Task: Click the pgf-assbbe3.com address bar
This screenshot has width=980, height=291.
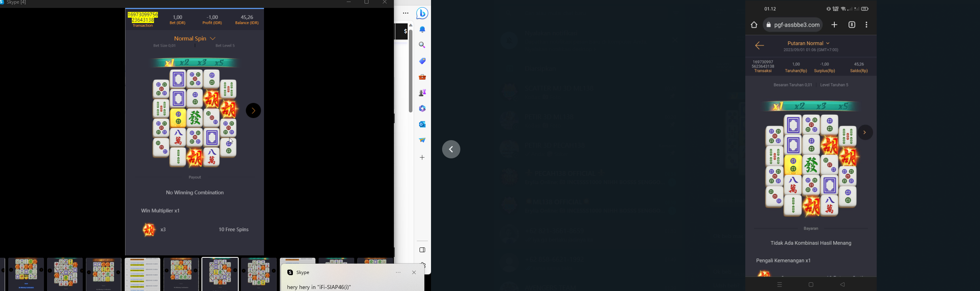Action: click(x=793, y=25)
